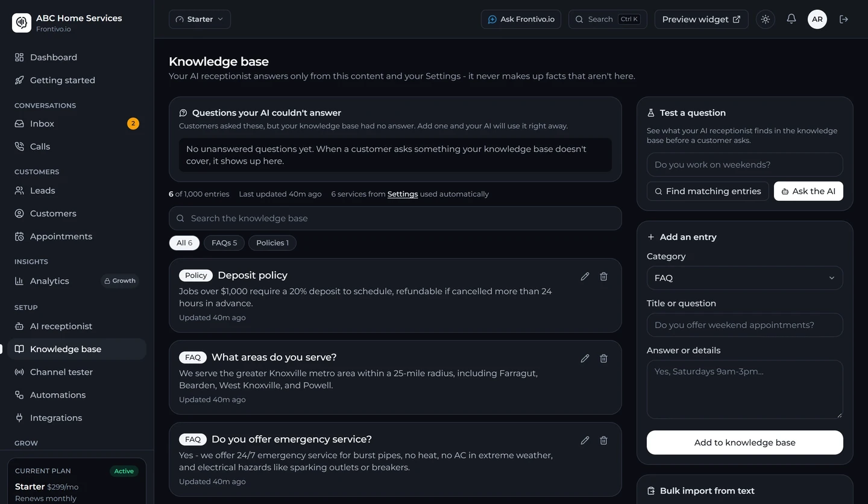Select the All 6 filter tab

tap(184, 243)
